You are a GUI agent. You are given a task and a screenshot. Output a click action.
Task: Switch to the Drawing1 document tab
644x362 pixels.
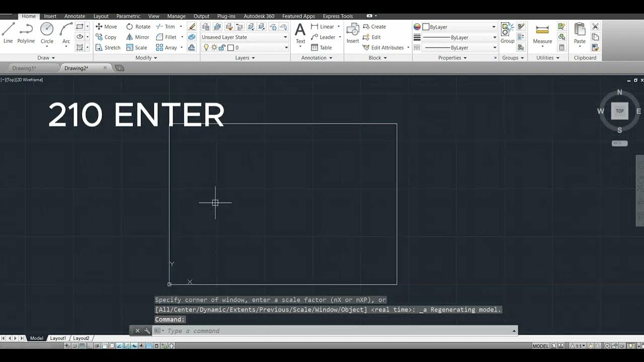(24, 68)
